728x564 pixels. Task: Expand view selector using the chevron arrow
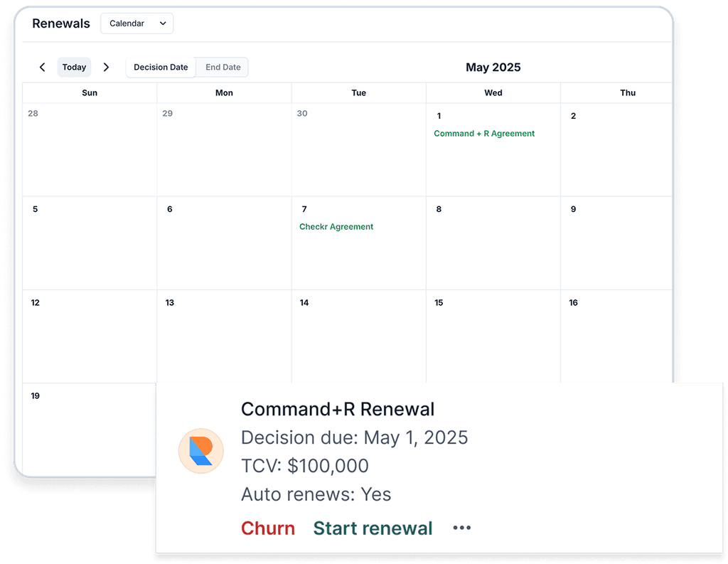[x=163, y=23]
